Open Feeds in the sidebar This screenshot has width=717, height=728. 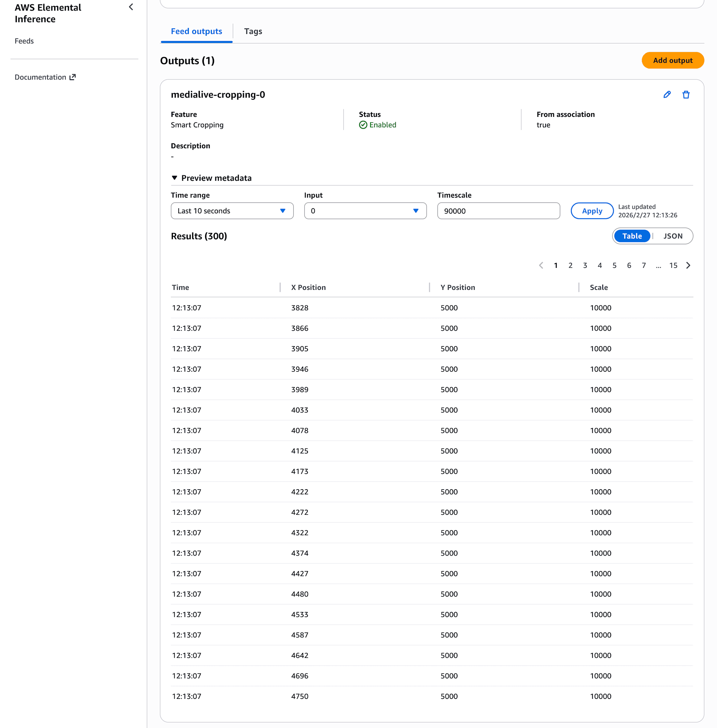pyautogui.click(x=24, y=41)
